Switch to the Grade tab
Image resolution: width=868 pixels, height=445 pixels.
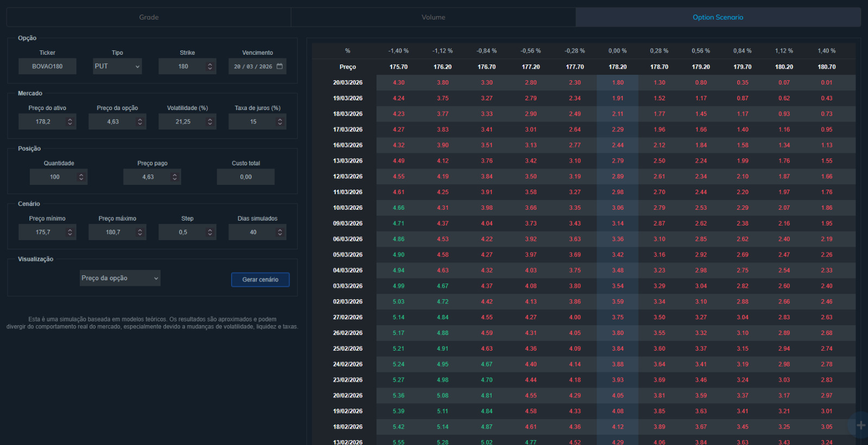pyautogui.click(x=149, y=17)
